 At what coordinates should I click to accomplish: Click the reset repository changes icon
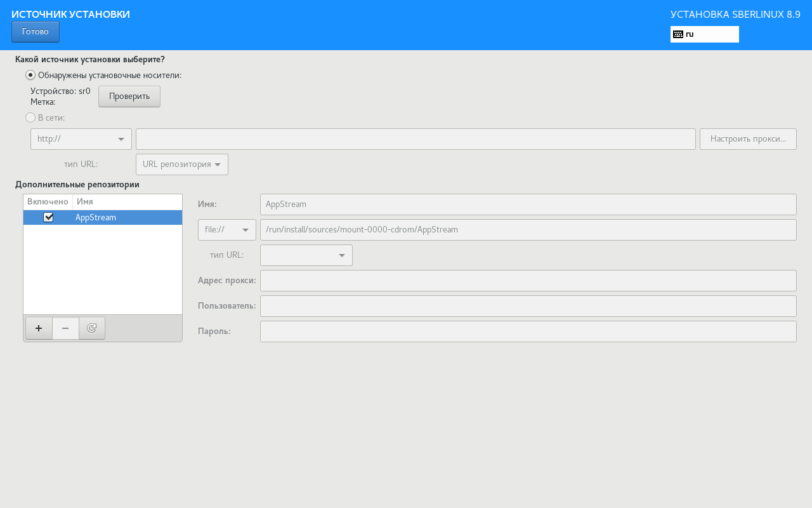92,328
